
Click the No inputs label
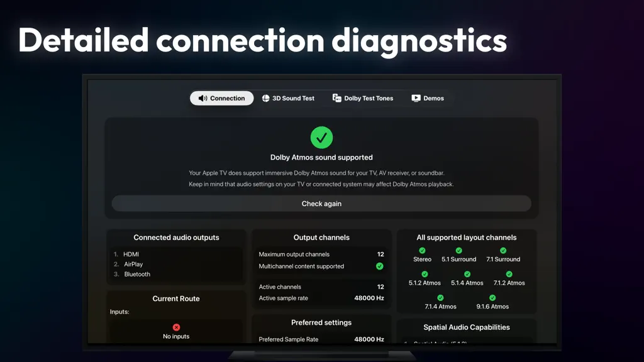[176, 336]
